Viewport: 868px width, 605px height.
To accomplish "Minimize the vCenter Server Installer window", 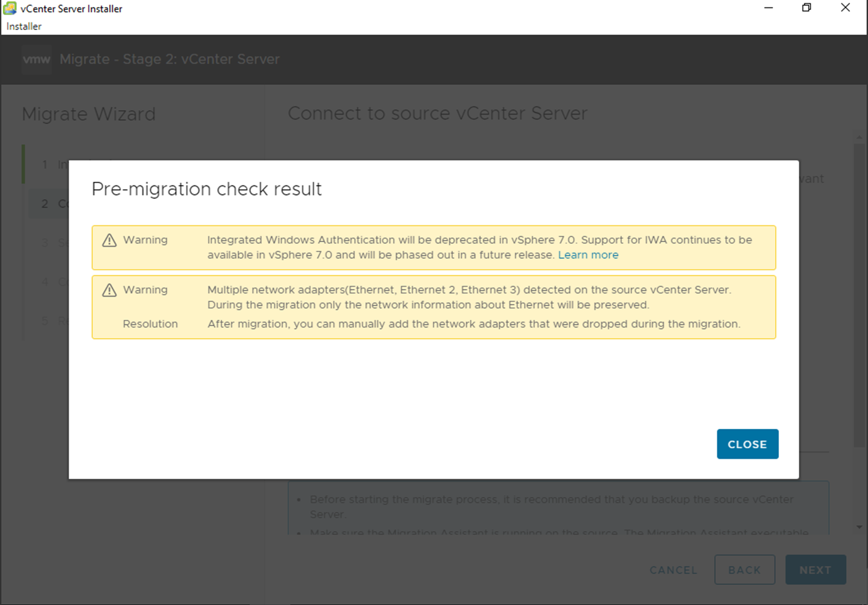I will tap(768, 8).
